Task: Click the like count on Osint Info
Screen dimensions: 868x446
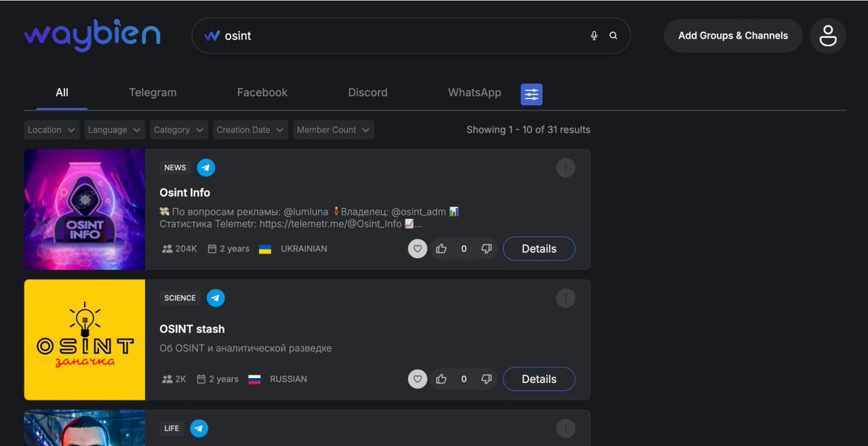Action: point(464,249)
